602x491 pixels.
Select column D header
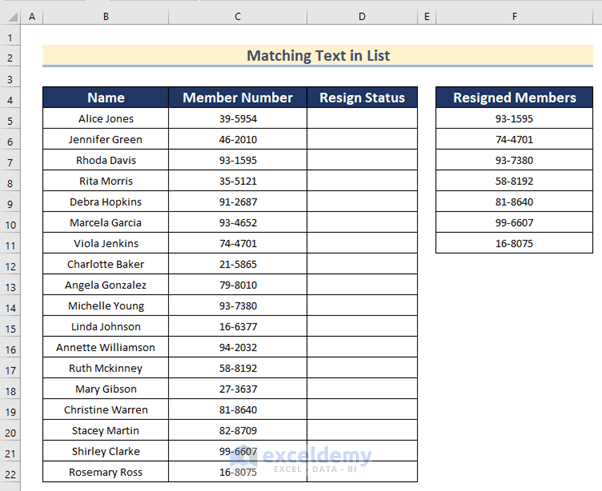362,17
